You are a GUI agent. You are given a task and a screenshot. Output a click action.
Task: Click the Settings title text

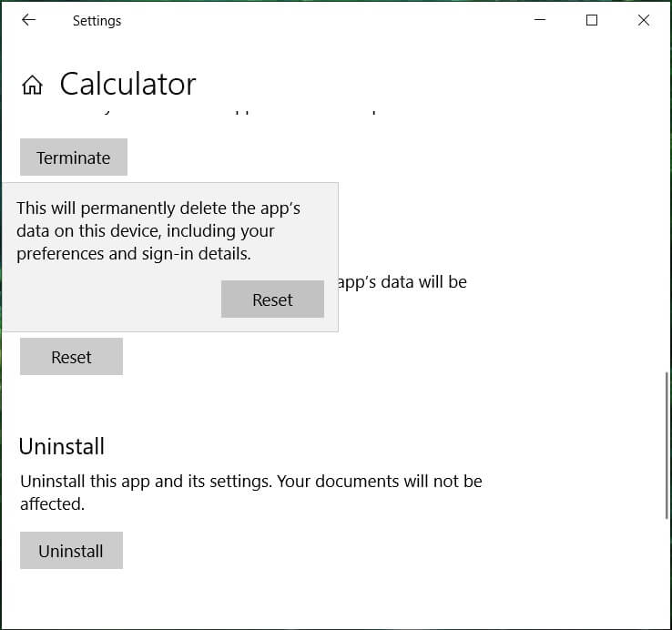[97, 20]
